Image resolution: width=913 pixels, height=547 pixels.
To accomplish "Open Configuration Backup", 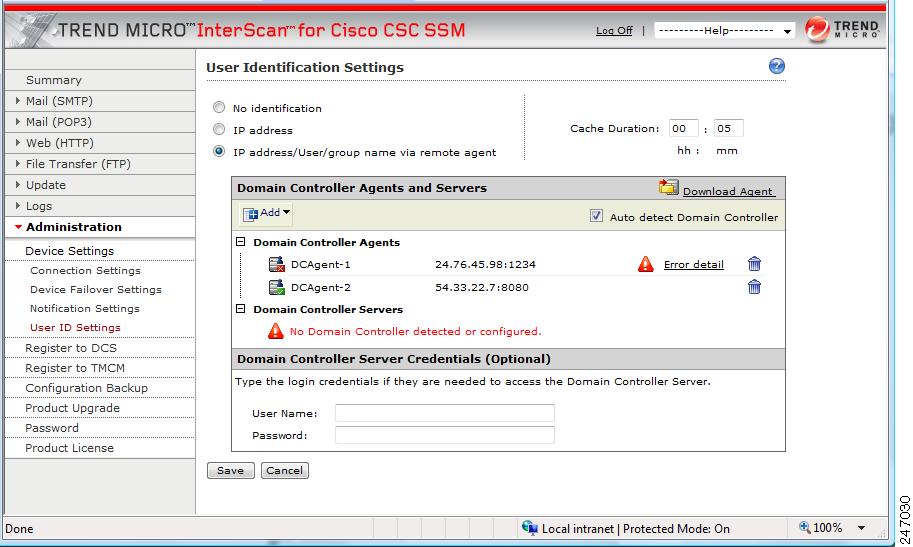I will [86, 388].
